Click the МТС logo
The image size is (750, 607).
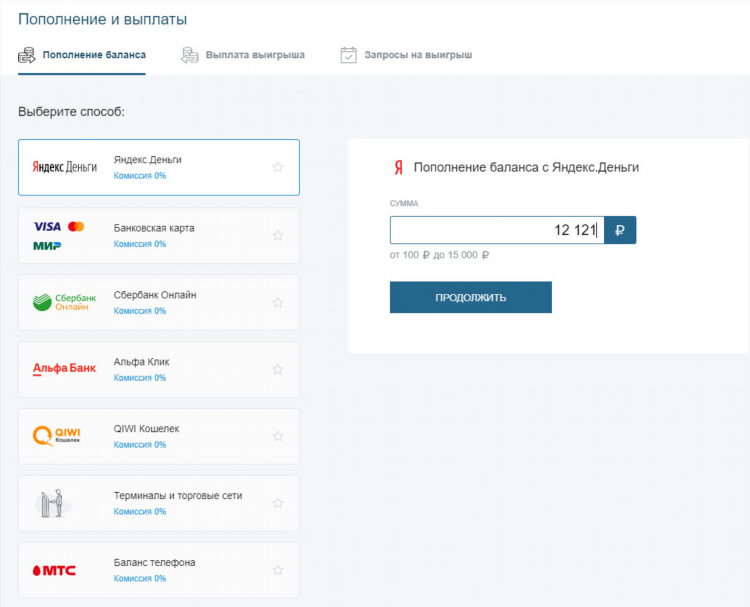54,570
